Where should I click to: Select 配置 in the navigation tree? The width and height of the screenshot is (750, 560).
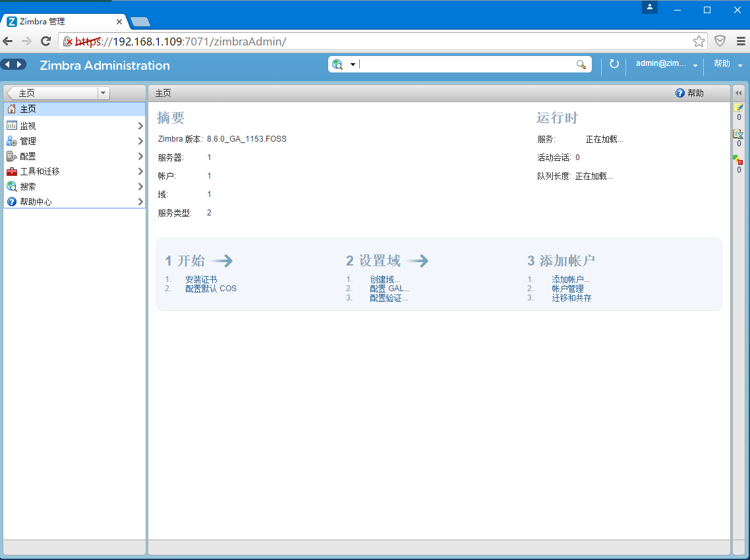click(x=74, y=156)
